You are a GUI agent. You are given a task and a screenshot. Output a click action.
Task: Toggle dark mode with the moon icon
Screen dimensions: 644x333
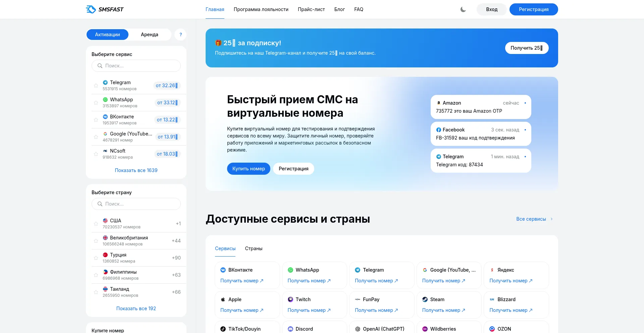(463, 9)
